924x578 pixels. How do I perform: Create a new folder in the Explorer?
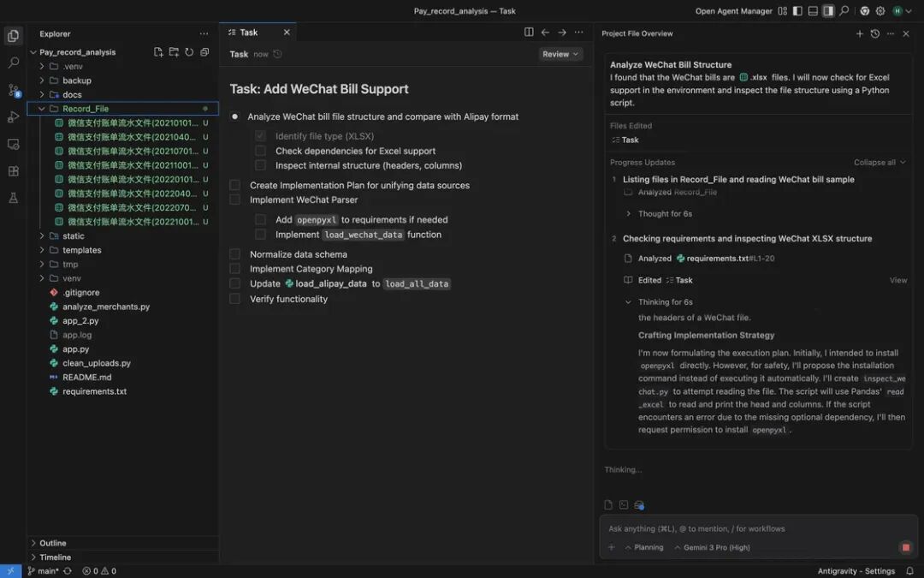pyautogui.click(x=174, y=52)
